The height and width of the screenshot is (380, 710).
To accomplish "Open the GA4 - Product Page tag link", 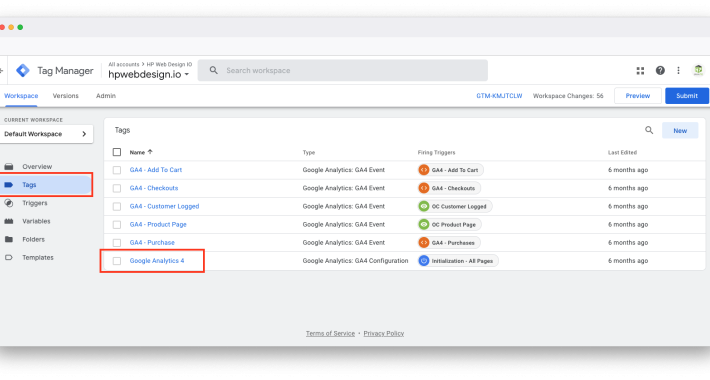I will click(158, 224).
